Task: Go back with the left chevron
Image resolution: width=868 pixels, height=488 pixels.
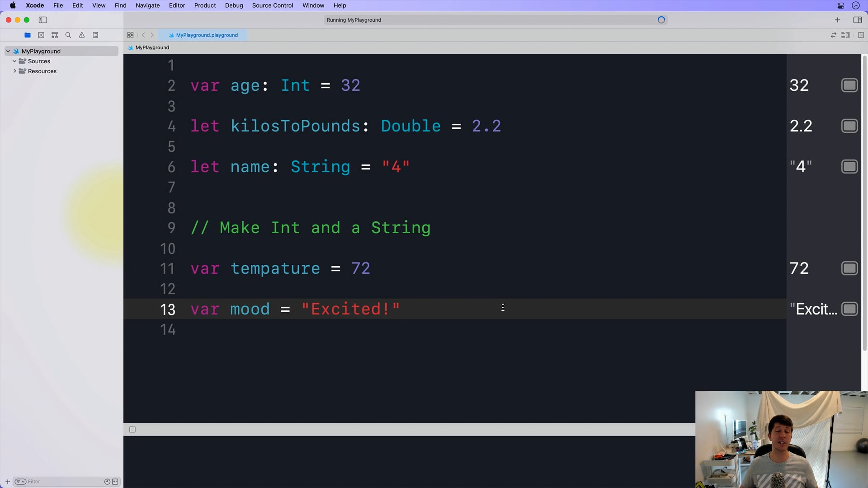Action: pyautogui.click(x=143, y=35)
